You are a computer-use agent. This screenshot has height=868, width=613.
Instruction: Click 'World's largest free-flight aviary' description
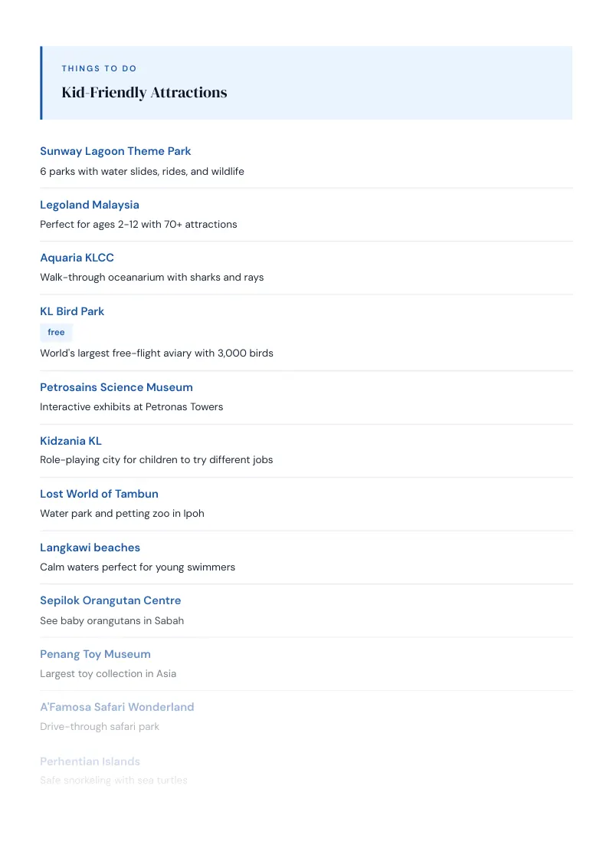156,353
